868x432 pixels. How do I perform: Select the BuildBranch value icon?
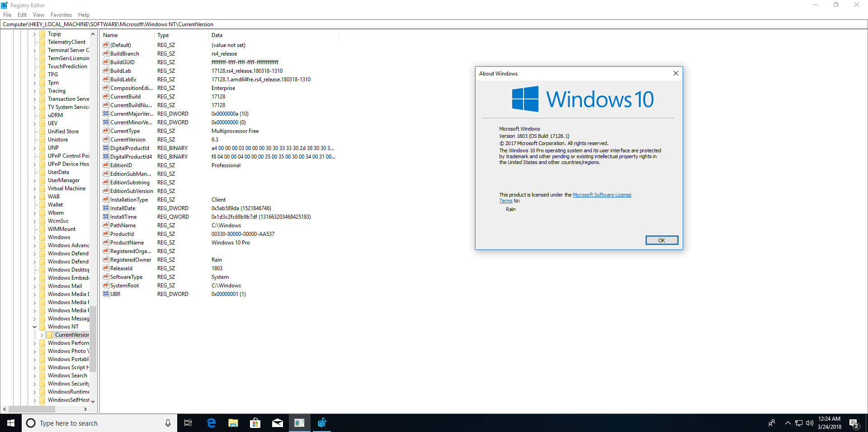[x=106, y=53]
